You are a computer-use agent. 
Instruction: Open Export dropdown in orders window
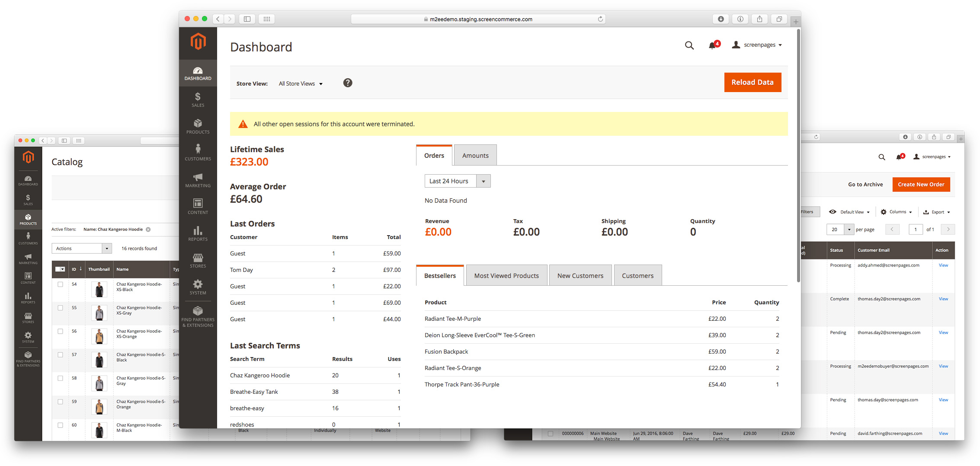pos(937,212)
